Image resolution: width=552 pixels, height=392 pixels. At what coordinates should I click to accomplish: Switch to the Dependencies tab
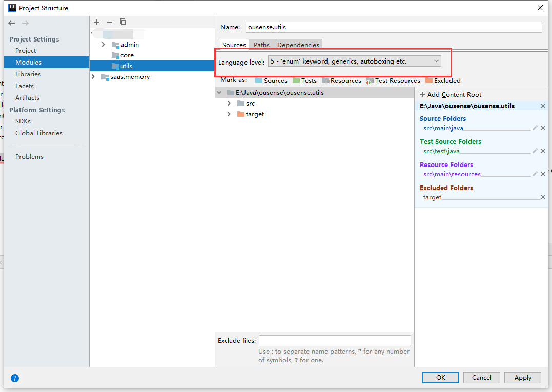(298, 45)
